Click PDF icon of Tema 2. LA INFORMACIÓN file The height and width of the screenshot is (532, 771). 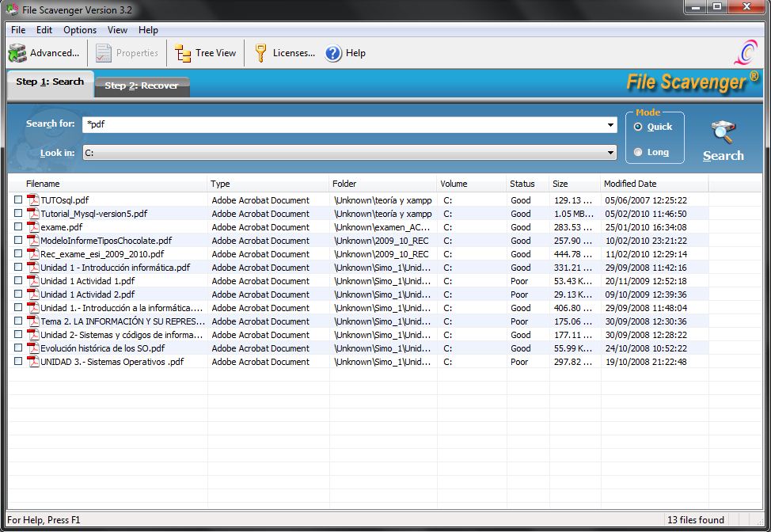coord(33,321)
